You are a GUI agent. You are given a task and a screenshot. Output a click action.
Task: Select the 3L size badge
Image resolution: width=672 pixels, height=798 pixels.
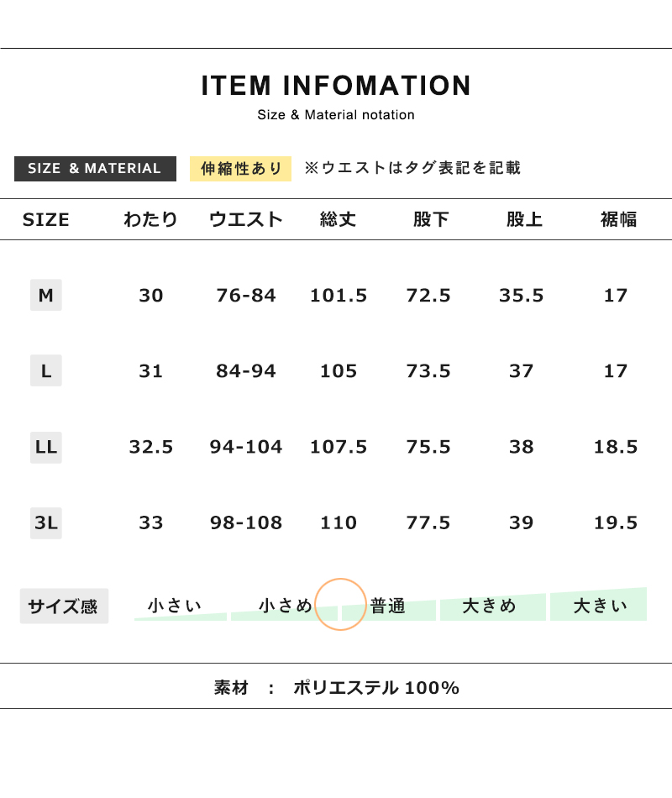[x=46, y=522]
